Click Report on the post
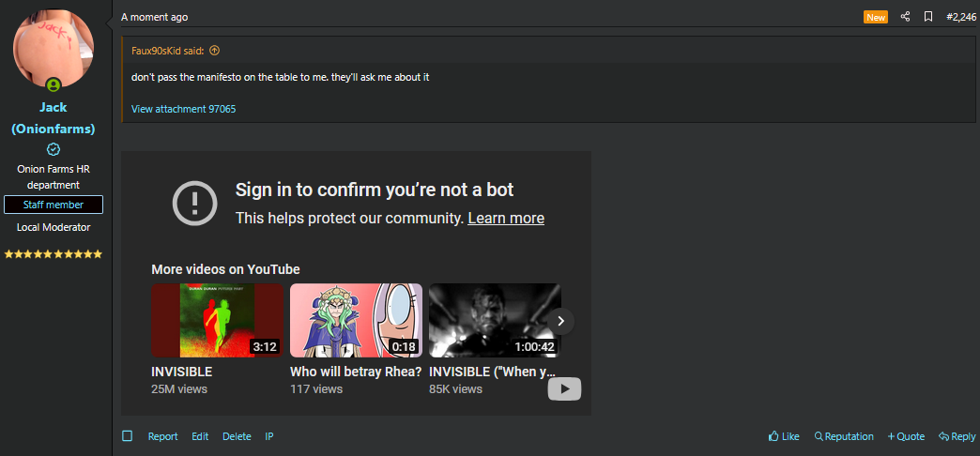 162,436
